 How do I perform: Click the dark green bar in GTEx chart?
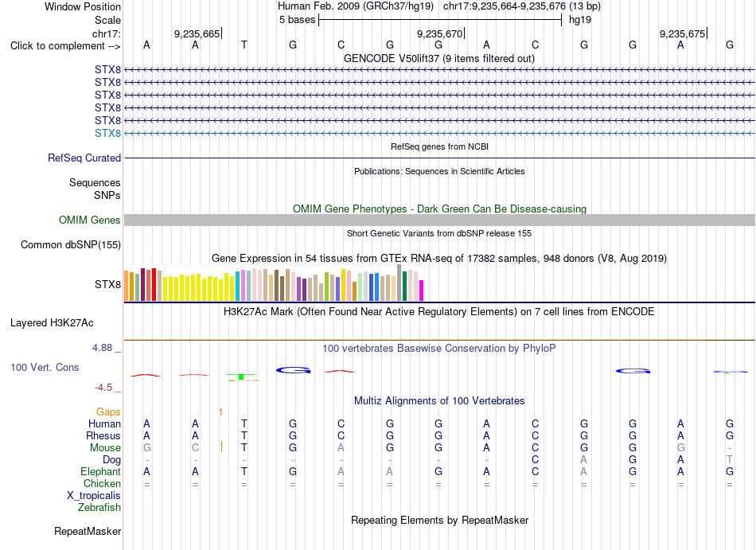click(x=404, y=287)
